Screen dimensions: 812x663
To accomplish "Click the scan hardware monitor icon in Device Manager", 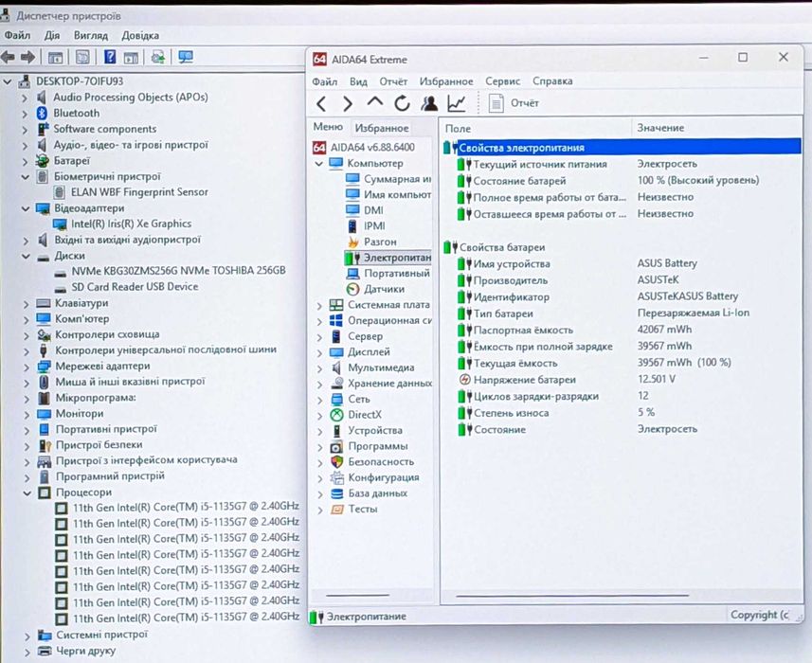I will tap(186, 57).
